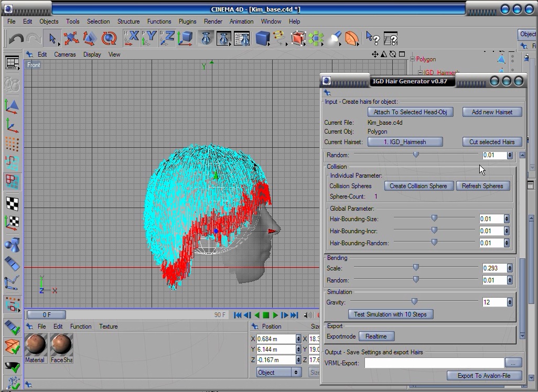Viewport: 538px width, 392px height.
Task: Click the Hair-Bounding-Incr value stepper
Action: coord(507,231)
